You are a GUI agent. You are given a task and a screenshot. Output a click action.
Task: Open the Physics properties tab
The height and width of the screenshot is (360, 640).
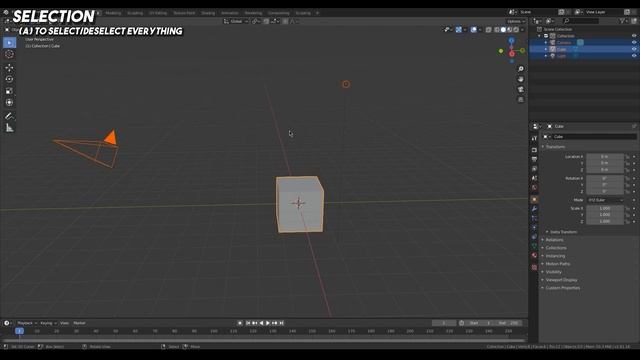pos(534,227)
